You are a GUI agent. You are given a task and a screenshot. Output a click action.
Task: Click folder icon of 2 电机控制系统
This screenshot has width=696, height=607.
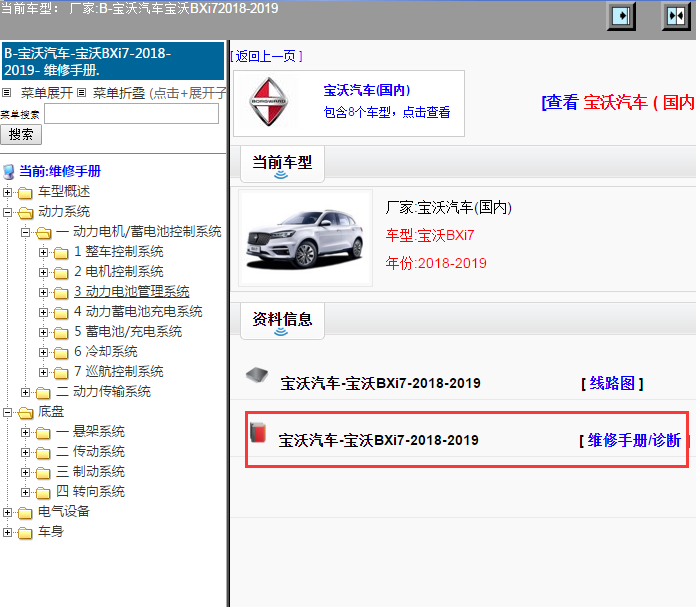(x=61, y=273)
